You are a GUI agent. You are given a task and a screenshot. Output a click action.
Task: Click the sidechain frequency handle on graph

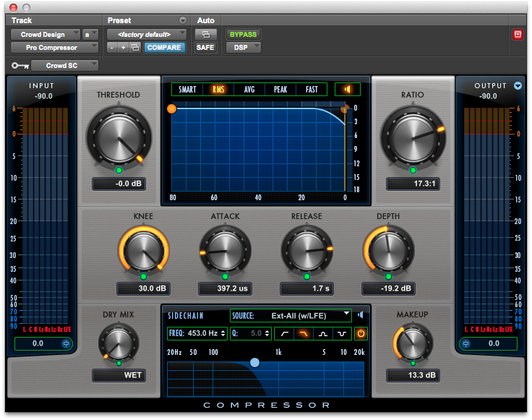254,362
